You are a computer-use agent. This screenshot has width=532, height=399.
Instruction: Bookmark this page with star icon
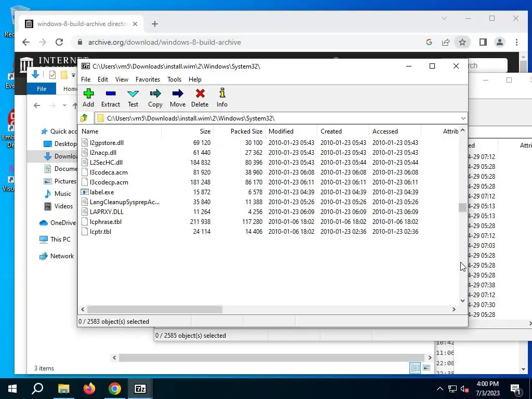(462, 42)
